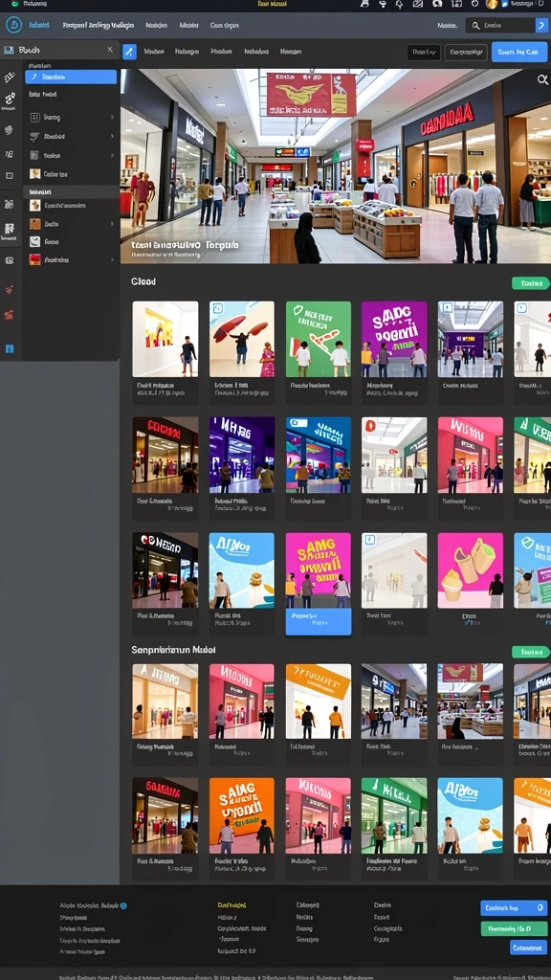The width and height of the screenshot is (551, 980).
Task: Click the topmost icon in the left icon strip
Action: click(10, 78)
